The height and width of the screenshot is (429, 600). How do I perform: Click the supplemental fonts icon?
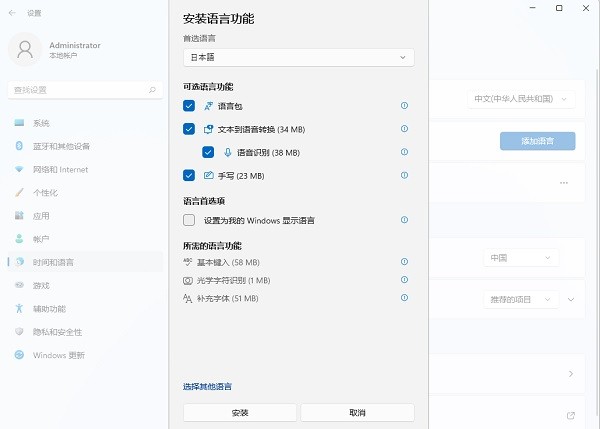coord(188,299)
